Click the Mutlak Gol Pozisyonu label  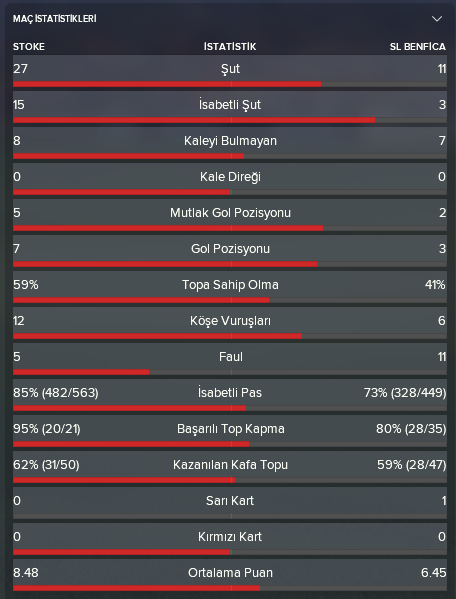pyautogui.click(x=230, y=213)
